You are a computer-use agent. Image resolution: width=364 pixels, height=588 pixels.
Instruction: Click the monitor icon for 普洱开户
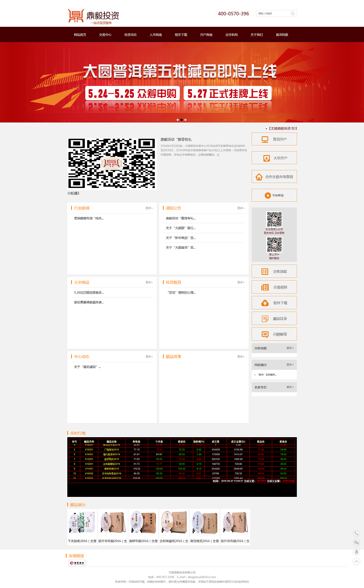265,139
